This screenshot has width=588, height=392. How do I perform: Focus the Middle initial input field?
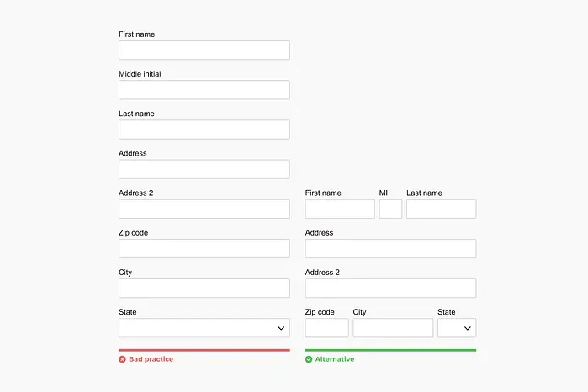[x=204, y=89]
